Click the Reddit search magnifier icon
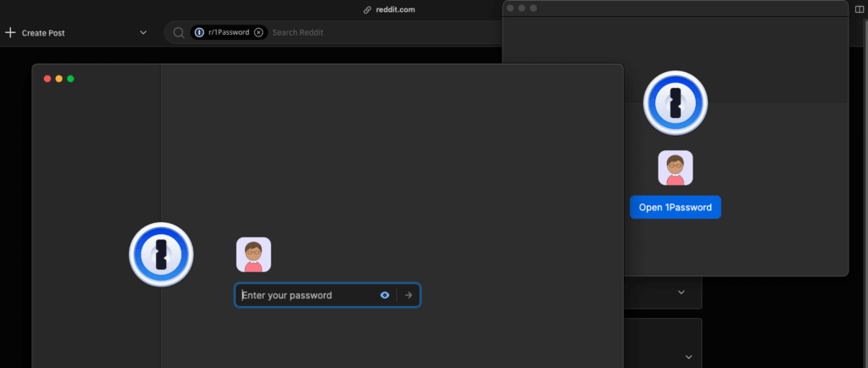The height and width of the screenshot is (368, 868). point(178,33)
